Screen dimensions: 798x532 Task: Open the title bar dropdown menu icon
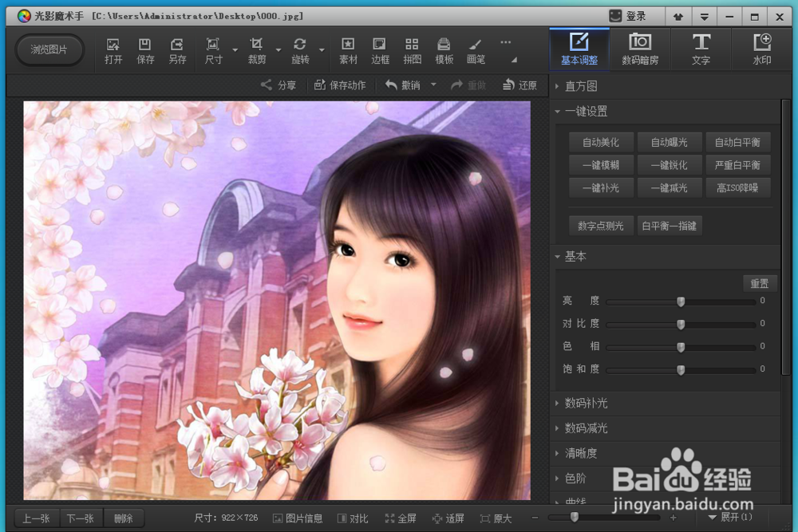pyautogui.click(x=705, y=17)
